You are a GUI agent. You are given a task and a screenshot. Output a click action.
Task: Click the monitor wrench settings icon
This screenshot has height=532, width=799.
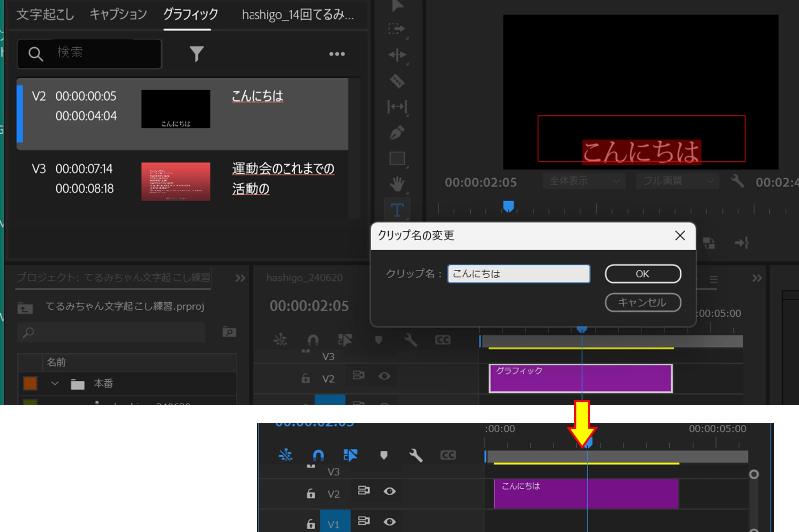[737, 181]
